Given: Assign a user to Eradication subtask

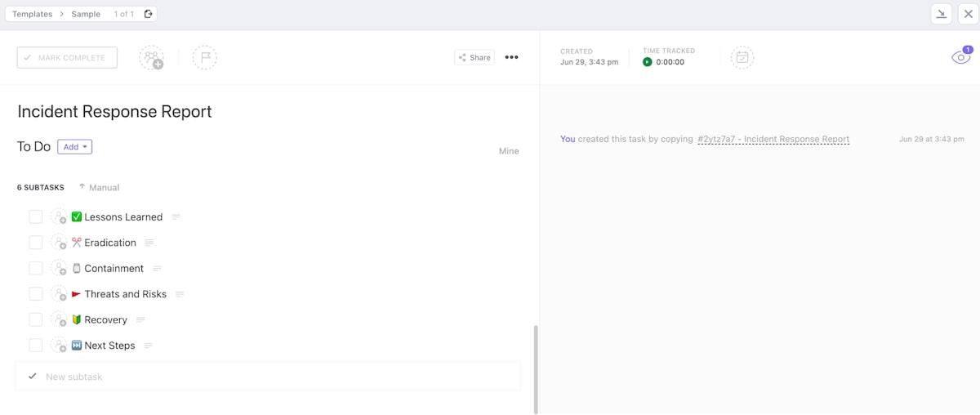Looking at the screenshot, I should 59,243.
